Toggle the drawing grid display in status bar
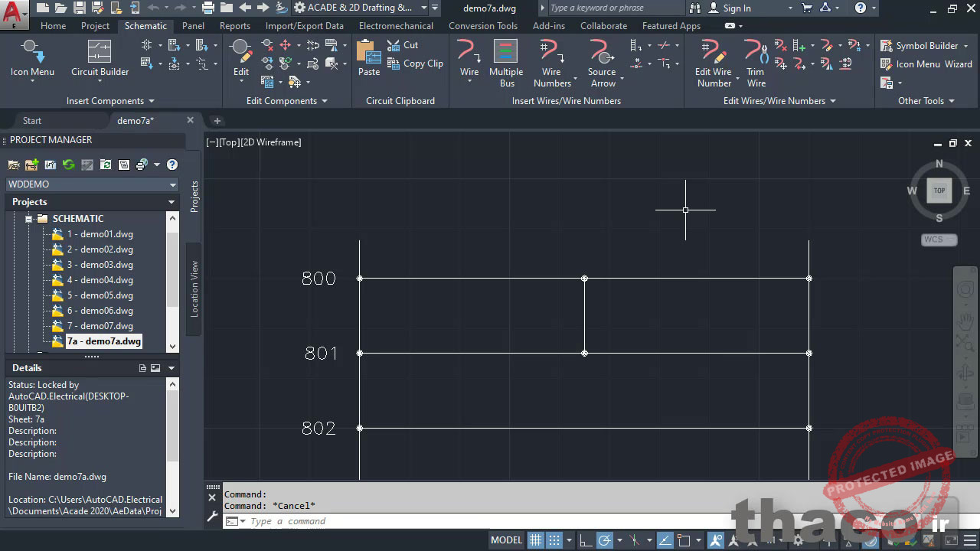This screenshot has width=980, height=551. [x=536, y=540]
